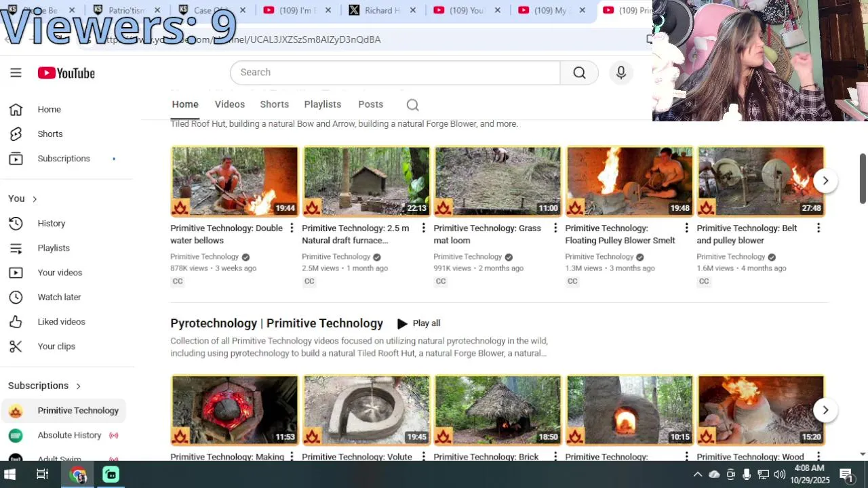The image size is (868, 488).
Task: Open the YouTube hamburger guide menu
Action: click(16, 73)
